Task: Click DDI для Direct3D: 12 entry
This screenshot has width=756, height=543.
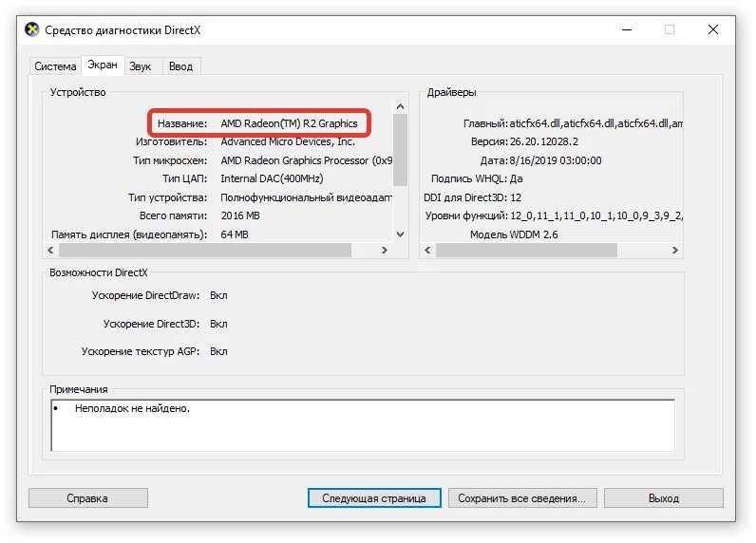Action: [x=473, y=197]
